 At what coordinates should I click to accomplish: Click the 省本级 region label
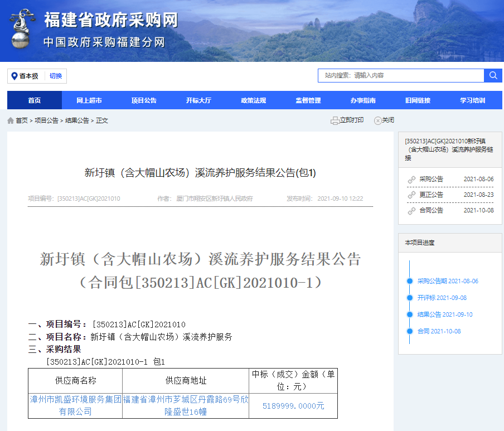(x=28, y=76)
